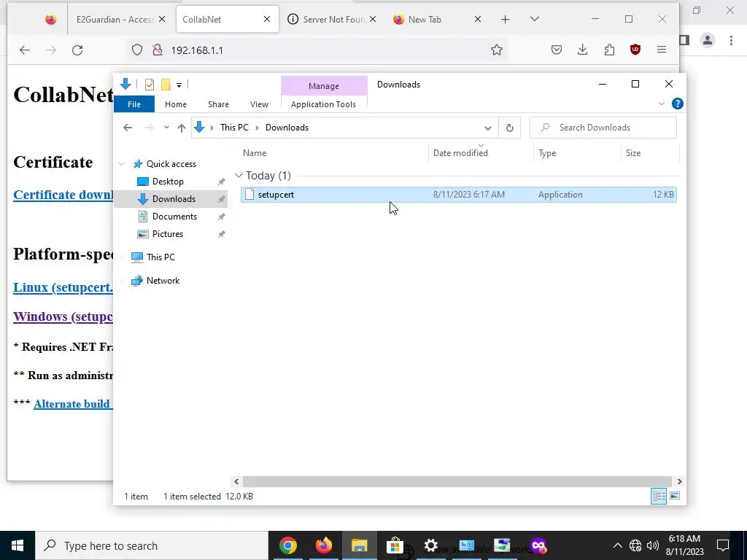Go back in Explorer navigation
The width and height of the screenshot is (747, 560).
(x=127, y=128)
